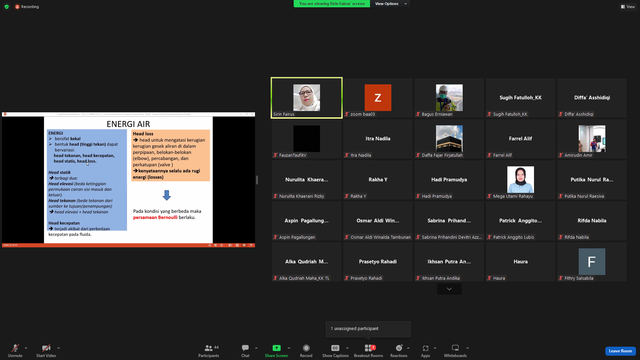Select Haura participant tile

pos(520,262)
